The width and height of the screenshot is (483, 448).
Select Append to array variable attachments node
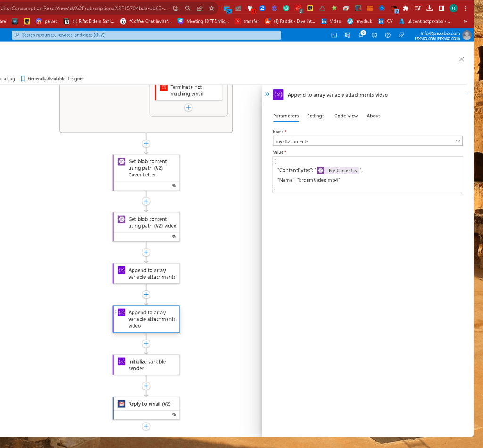146,274
